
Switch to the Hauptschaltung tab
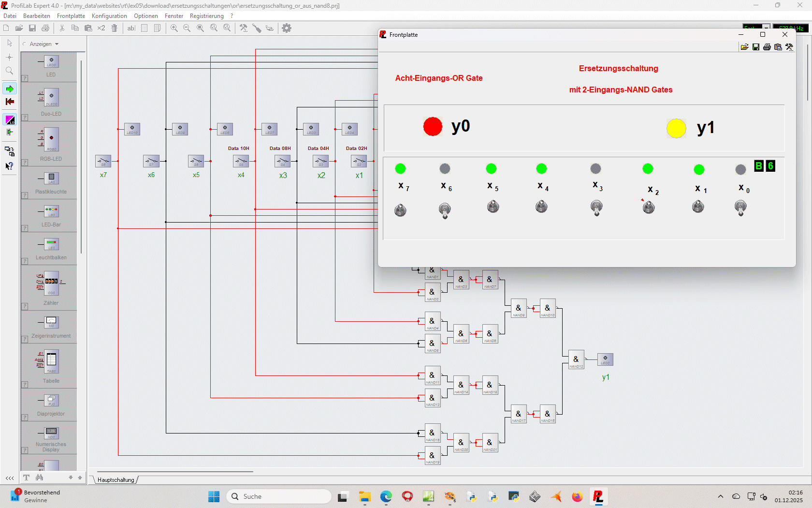click(116, 480)
